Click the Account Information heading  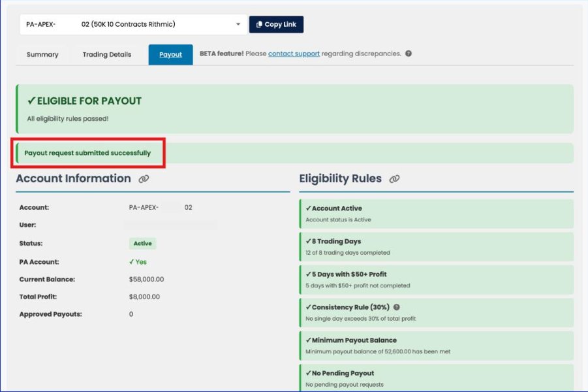coord(74,178)
